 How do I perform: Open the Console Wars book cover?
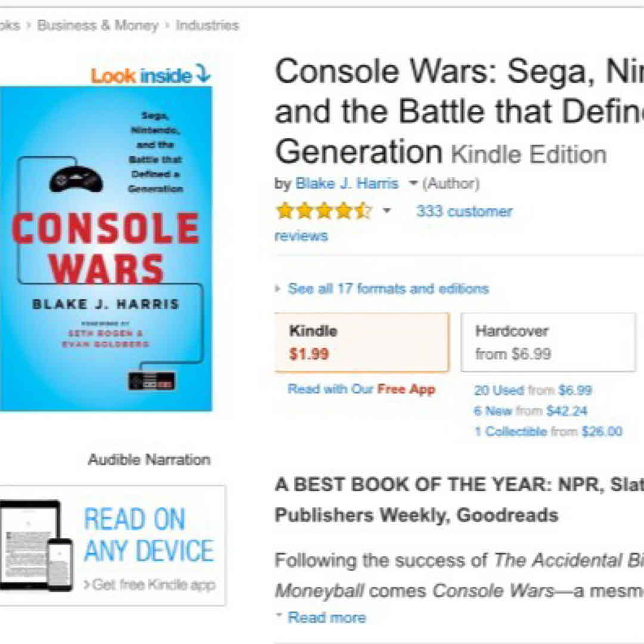click(x=106, y=248)
